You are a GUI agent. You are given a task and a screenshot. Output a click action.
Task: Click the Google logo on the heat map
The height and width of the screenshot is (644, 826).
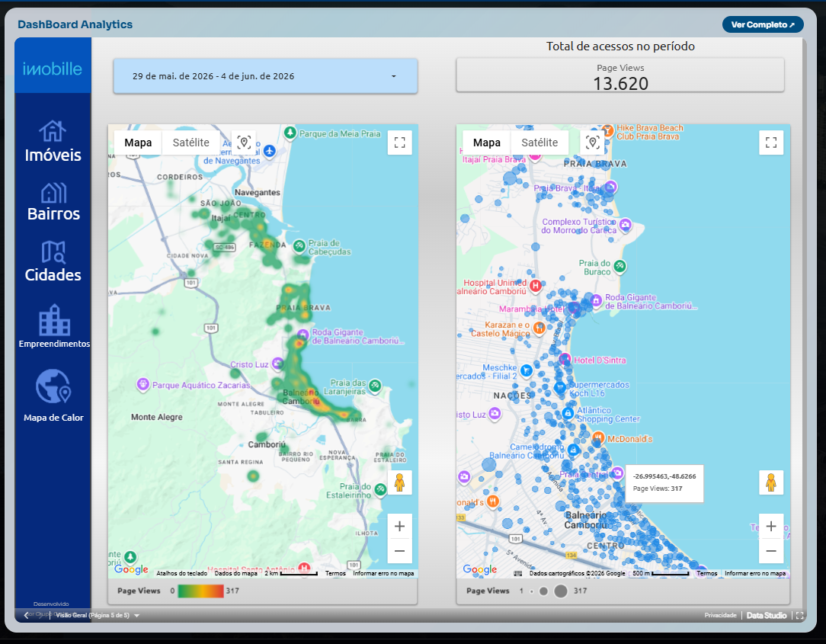[x=131, y=569]
